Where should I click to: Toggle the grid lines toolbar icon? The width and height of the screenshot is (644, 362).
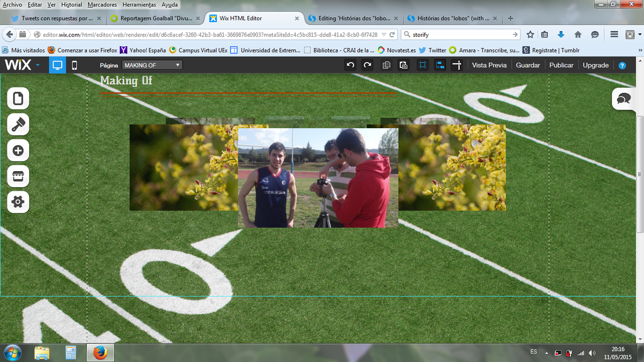pos(422,65)
